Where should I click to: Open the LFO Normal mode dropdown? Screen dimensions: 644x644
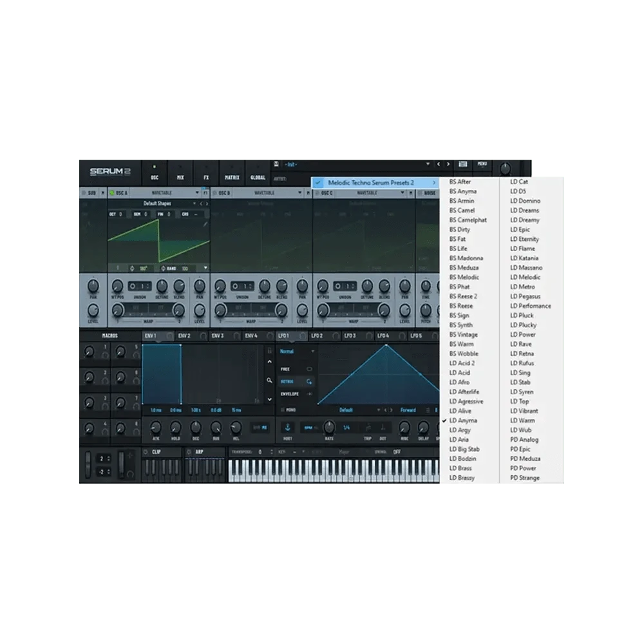297,352
